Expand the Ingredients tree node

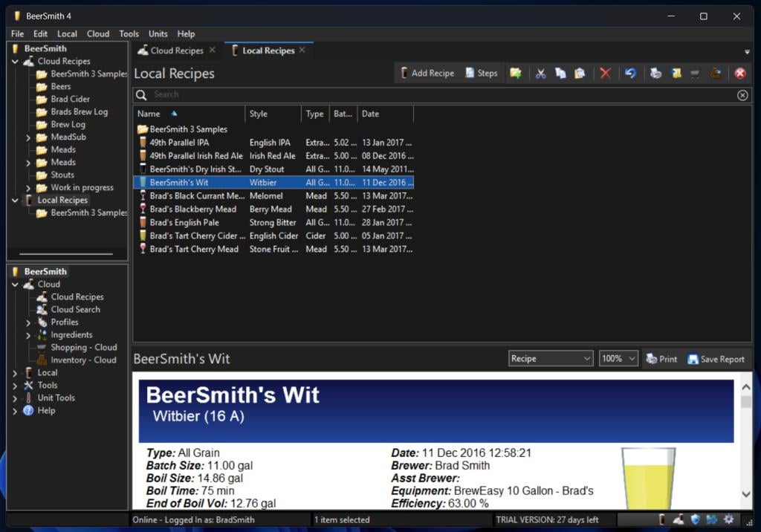(x=28, y=335)
